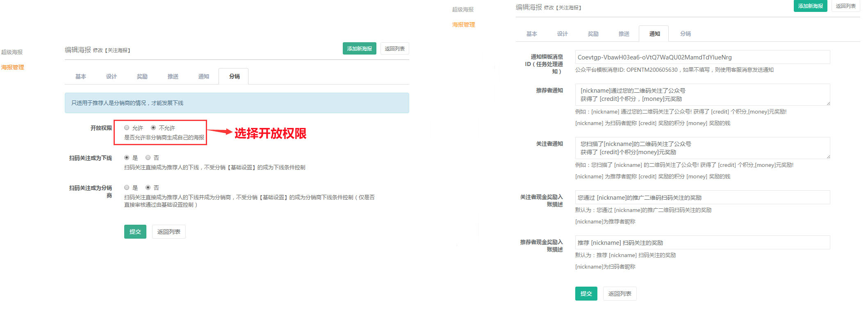Open 通知 tab next to active 分销 tab
868x310 pixels.
click(203, 77)
